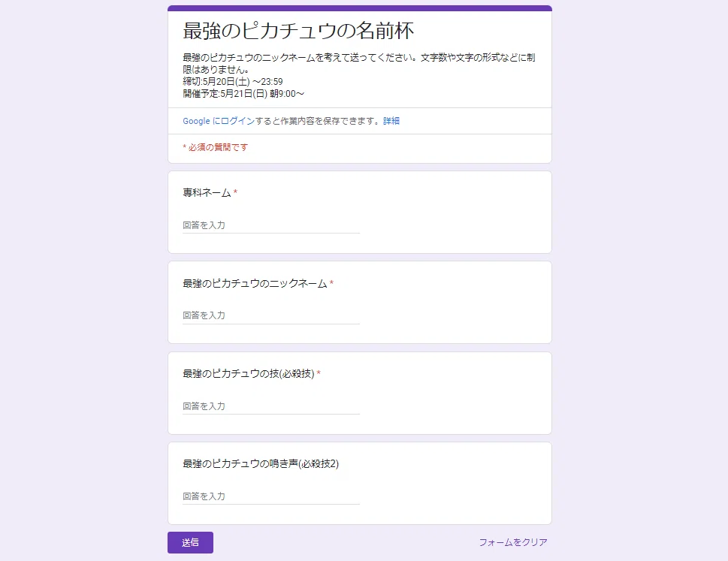
Task: Click the 最強のピカチュウの技(必殺技) answer field
Action: [x=271, y=406]
